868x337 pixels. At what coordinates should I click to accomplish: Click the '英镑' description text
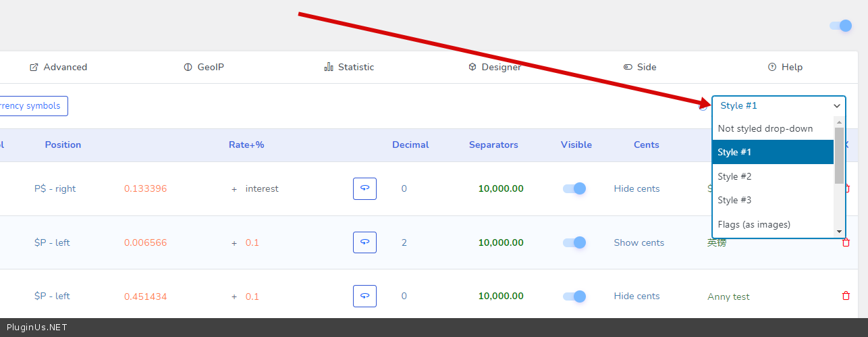tap(717, 242)
